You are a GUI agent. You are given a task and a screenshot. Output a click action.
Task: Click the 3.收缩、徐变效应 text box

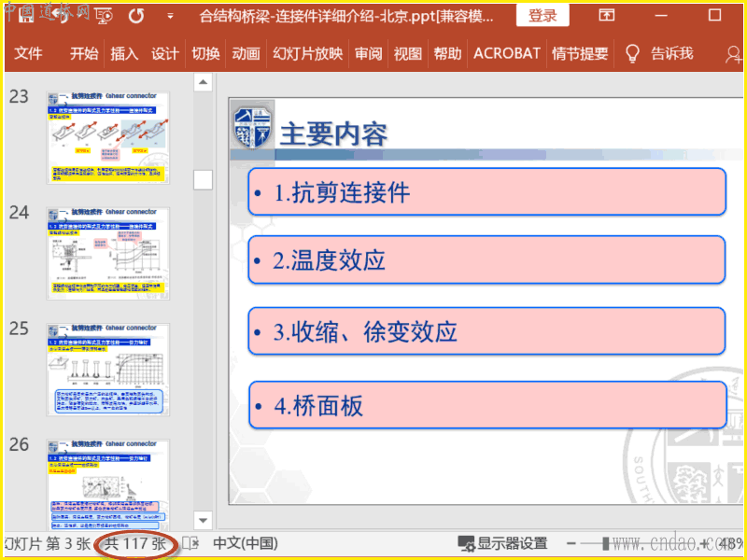[486, 331]
